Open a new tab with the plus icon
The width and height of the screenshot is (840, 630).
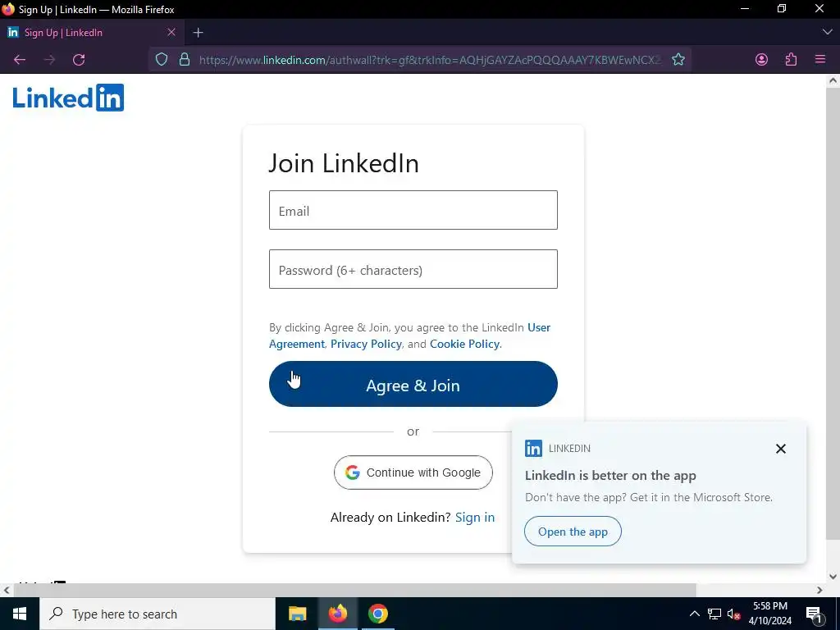pyautogui.click(x=199, y=33)
